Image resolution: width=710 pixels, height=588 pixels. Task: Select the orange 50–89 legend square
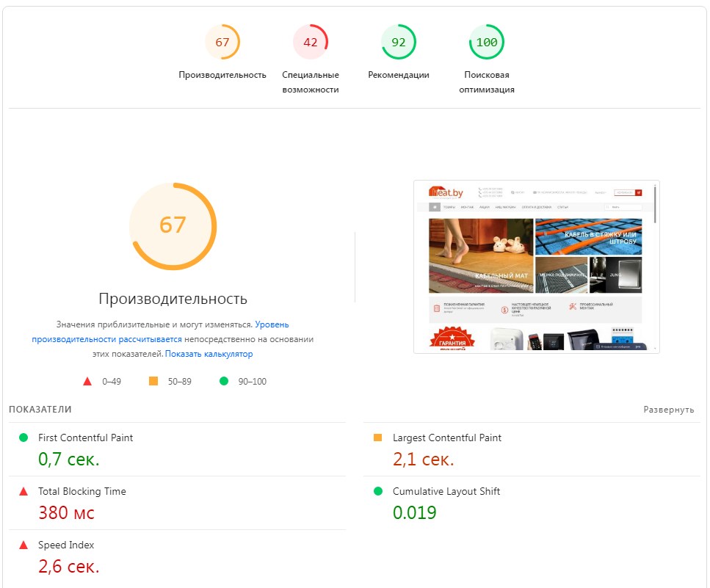click(154, 381)
